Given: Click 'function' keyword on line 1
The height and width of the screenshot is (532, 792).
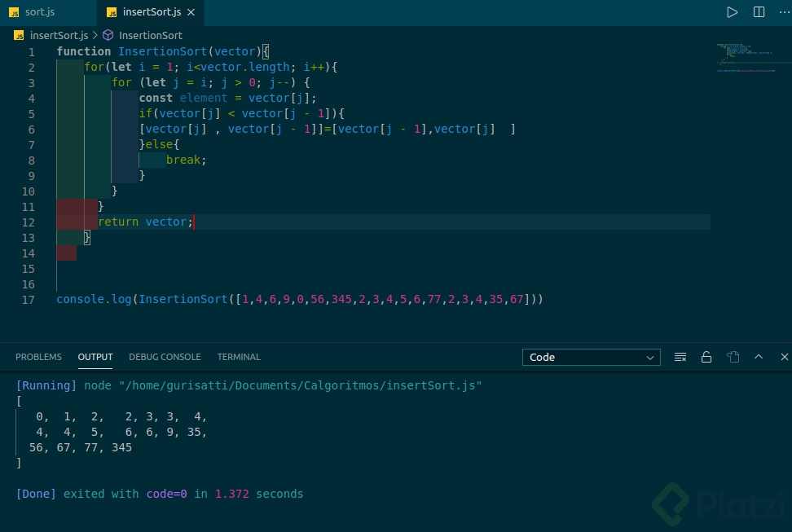Looking at the screenshot, I should [83, 51].
